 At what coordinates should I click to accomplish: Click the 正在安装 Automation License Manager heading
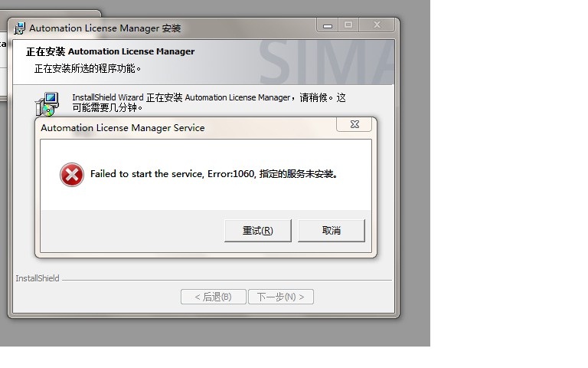coord(110,51)
